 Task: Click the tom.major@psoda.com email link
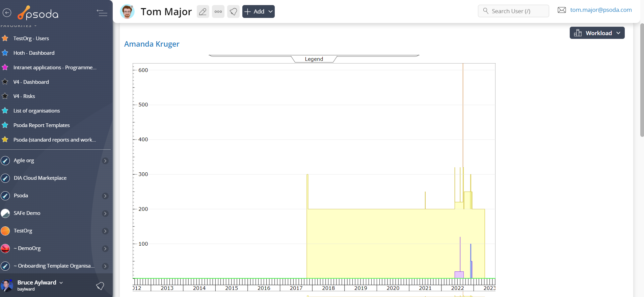tap(601, 10)
